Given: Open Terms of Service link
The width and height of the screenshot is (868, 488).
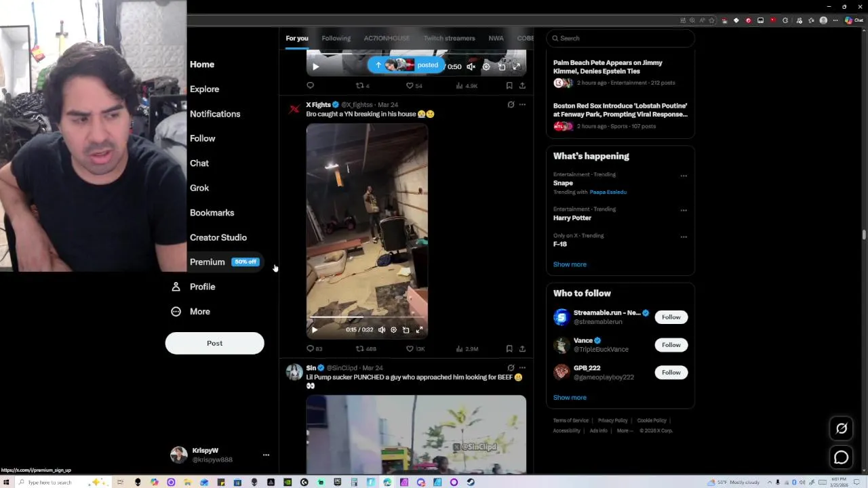Looking at the screenshot, I should point(570,420).
